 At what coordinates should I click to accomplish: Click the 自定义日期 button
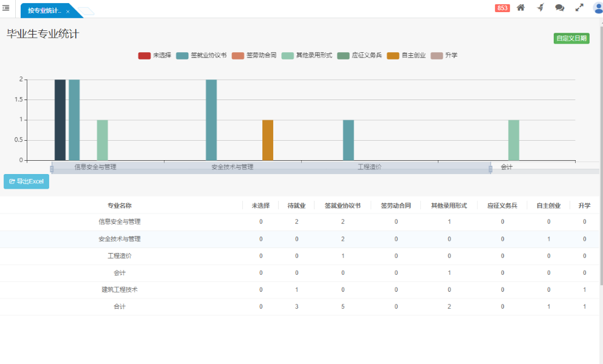pyautogui.click(x=571, y=38)
